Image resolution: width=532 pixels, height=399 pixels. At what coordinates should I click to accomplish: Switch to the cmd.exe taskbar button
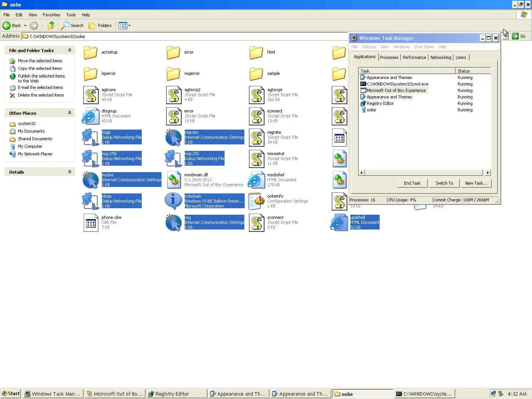424,394
